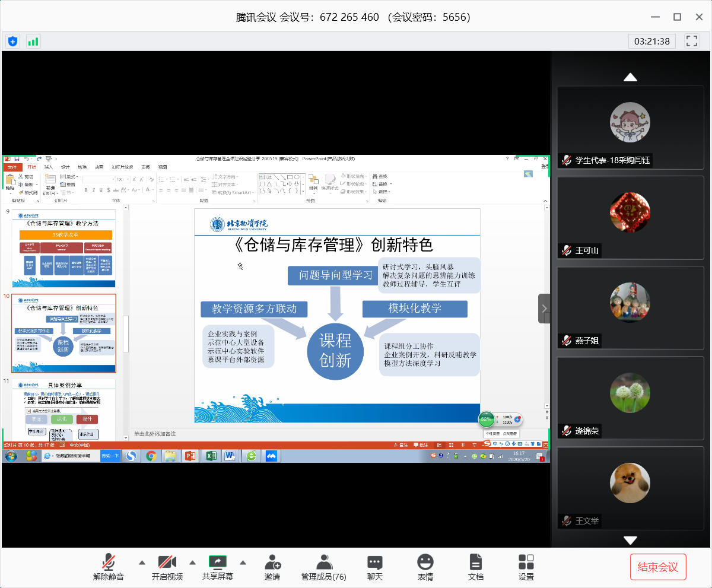Open Manage Members (管理成员) panel

point(323,567)
